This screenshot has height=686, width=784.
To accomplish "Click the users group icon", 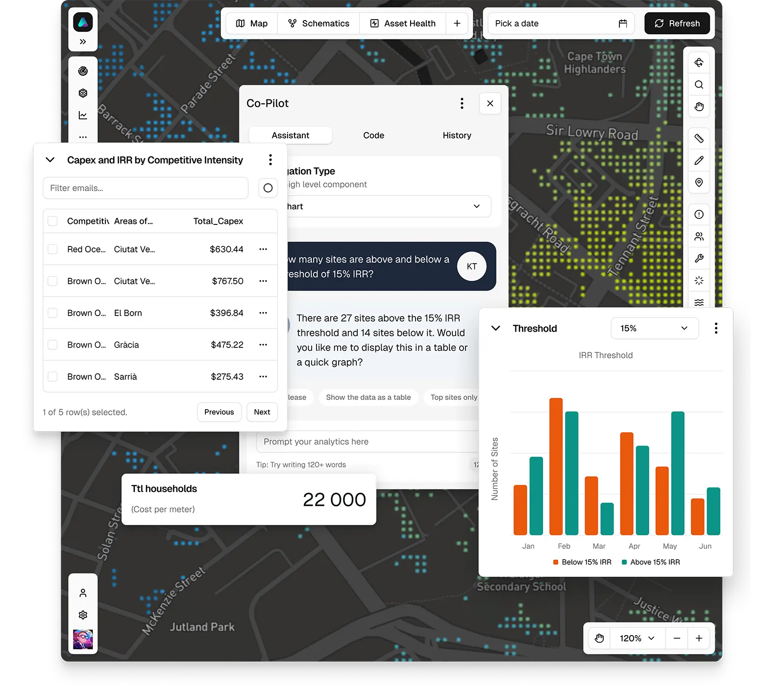I will tap(699, 236).
